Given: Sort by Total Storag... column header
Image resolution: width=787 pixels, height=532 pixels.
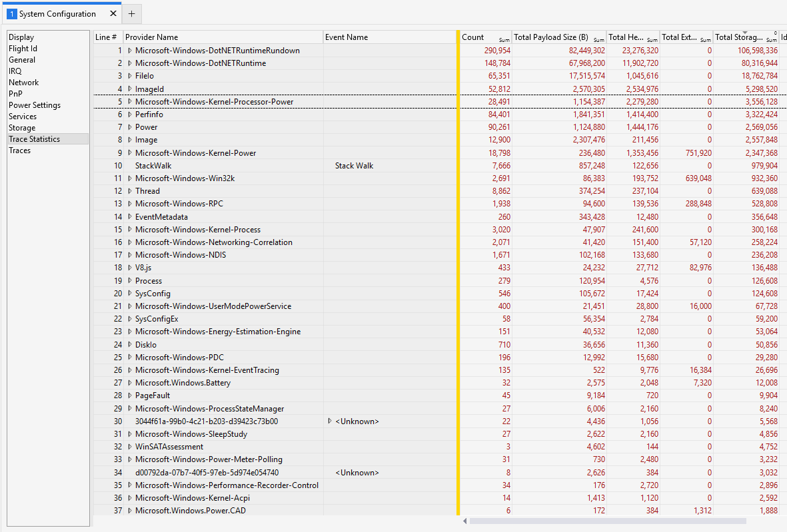Looking at the screenshot, I should [746, 37].
